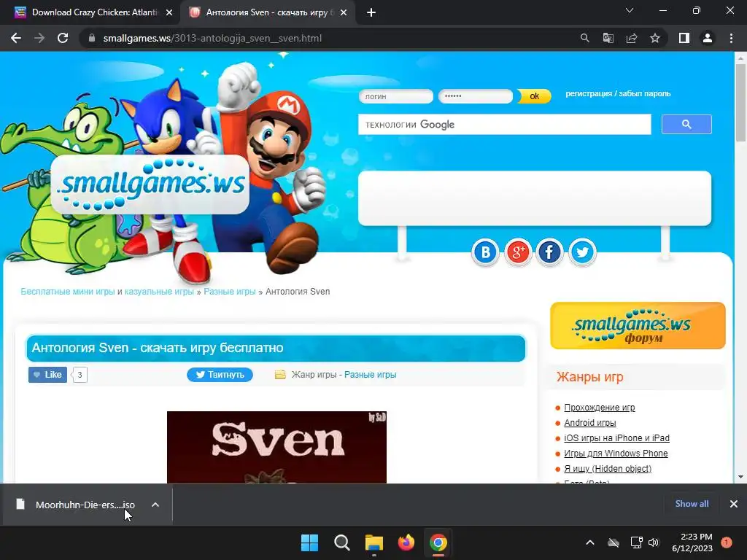Click the логин input field
Viewport: 747px width, 560px height.
[x=396, y=96]
